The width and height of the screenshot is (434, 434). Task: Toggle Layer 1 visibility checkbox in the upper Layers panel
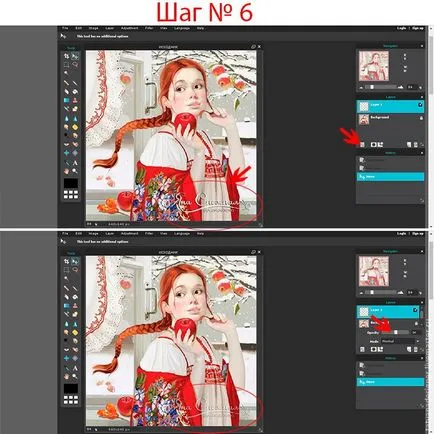421,105
